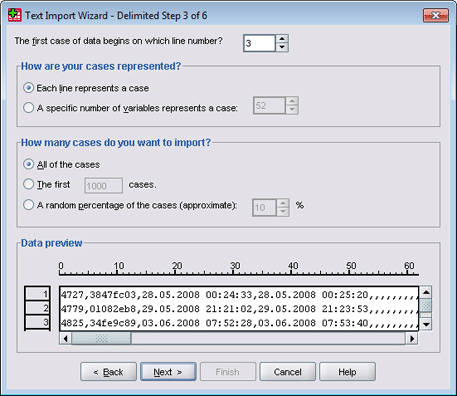Select data preview row header 2
This screenshot has width=457, height=396.
[37, 308]
